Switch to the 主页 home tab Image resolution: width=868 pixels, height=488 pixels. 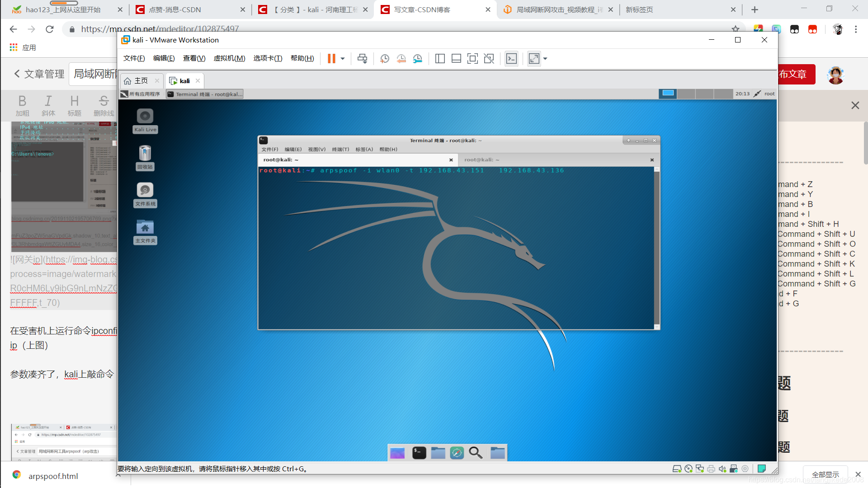pos(141,81)
